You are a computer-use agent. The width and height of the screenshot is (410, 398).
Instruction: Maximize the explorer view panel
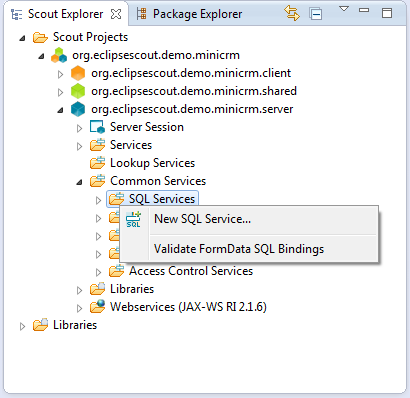click(x=387, y=13)
